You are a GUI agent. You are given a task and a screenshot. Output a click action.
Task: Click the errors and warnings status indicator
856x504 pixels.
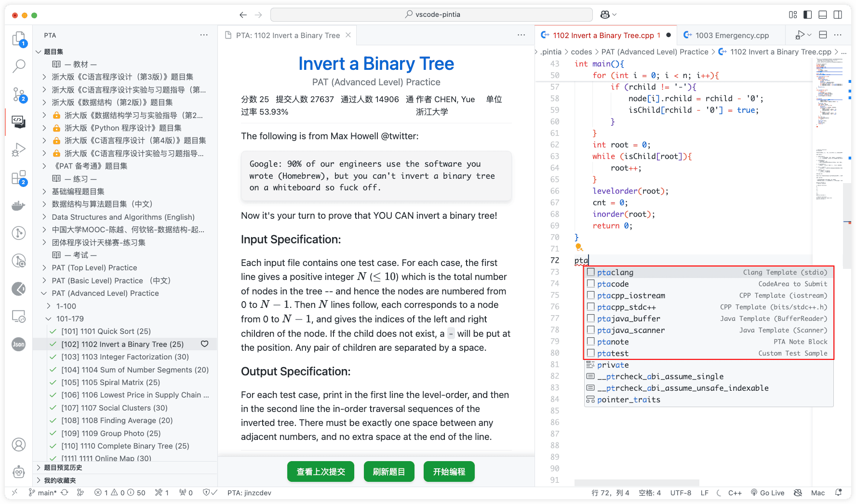[x=120, y=492]
